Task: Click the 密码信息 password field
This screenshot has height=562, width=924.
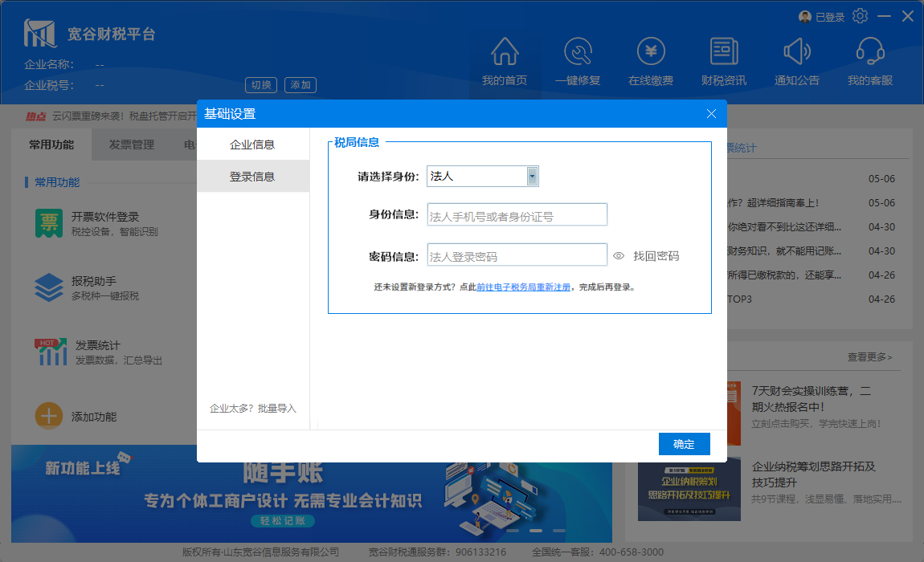Action: coord(517,255)
